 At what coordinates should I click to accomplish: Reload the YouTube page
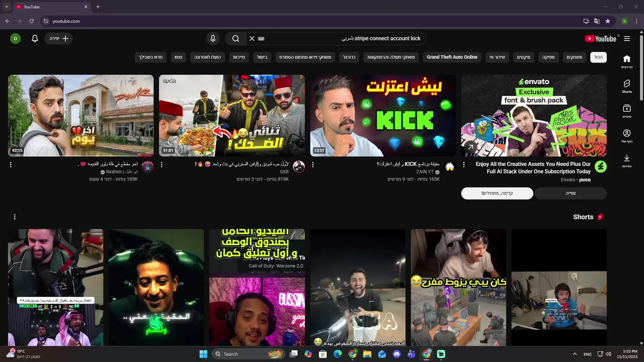[31, 21]
